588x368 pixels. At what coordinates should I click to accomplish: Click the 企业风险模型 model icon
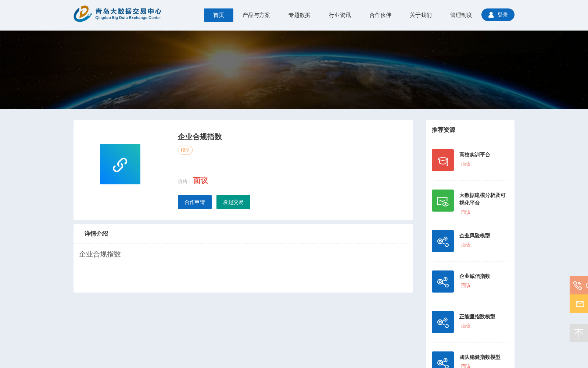pos(443,241)
